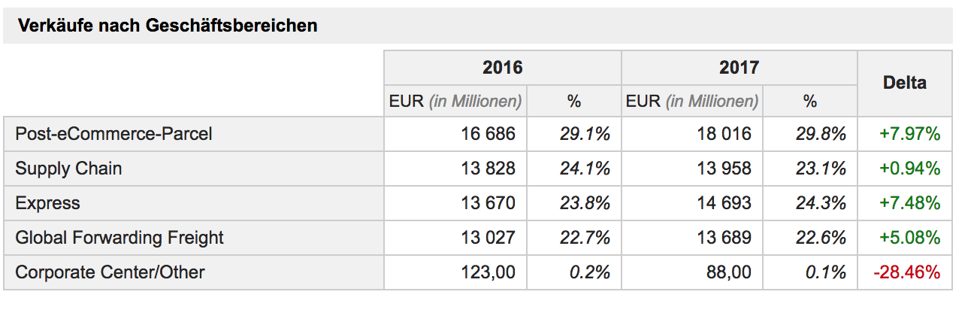Click EUR (in Millionen) header under 2016
The width and height of the screenshot is (980, 319).
coord(455,101)
